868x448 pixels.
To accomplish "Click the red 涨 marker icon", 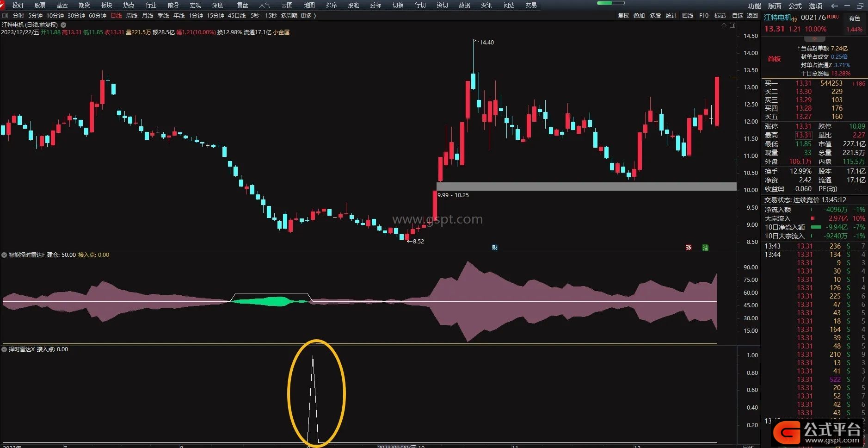I will pyautogui.click(x=689, y=248).
